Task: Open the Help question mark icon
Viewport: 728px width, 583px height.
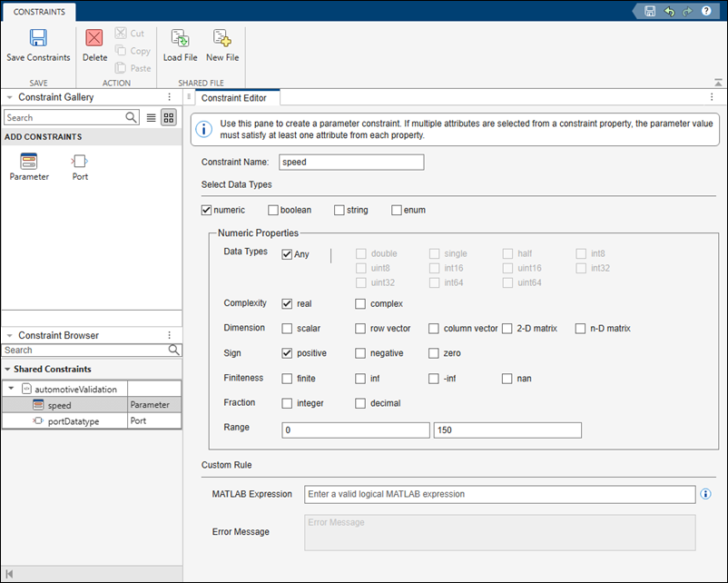Action: pyautogui.click(x=706, y=10)
